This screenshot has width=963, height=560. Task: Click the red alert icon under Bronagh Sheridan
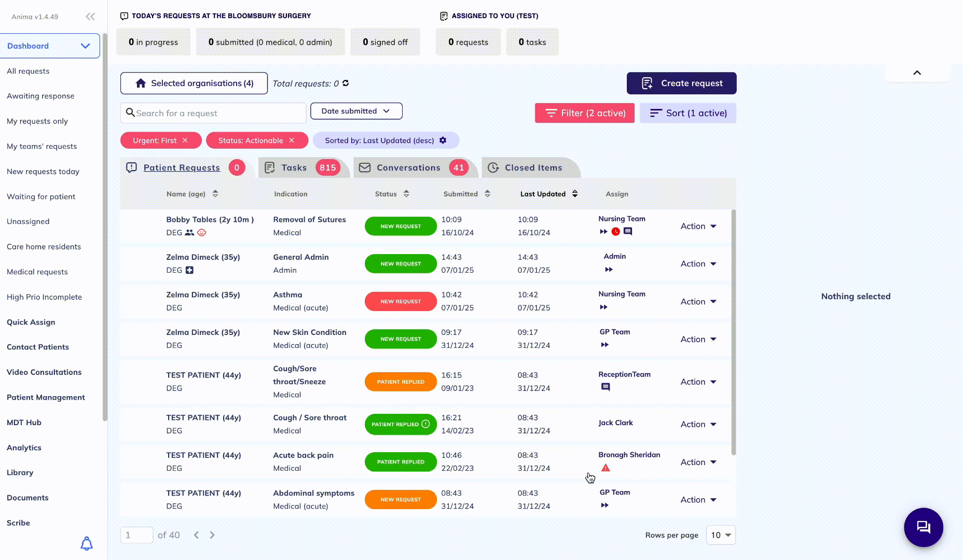(606, 468)
